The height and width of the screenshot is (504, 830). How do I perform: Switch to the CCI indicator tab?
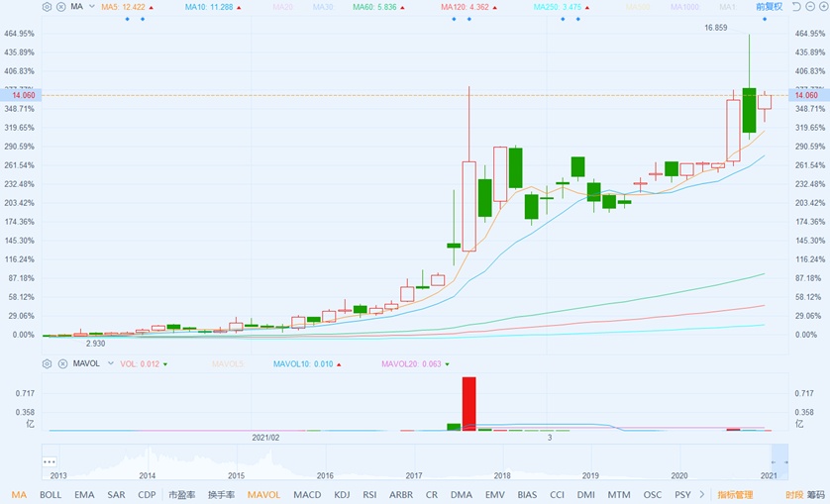pos(557,494)
